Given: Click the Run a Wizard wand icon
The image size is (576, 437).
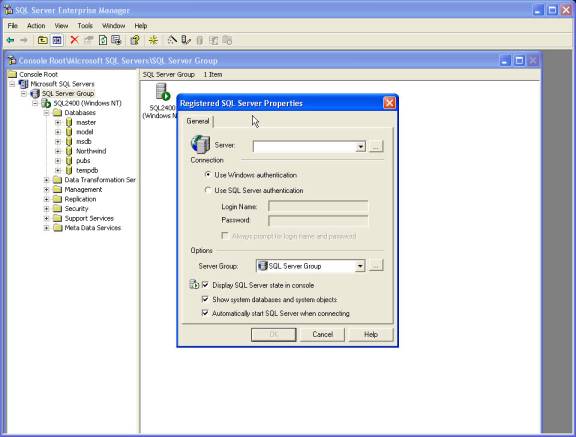Looking at the screenshot, I should [x=172, y=40].
